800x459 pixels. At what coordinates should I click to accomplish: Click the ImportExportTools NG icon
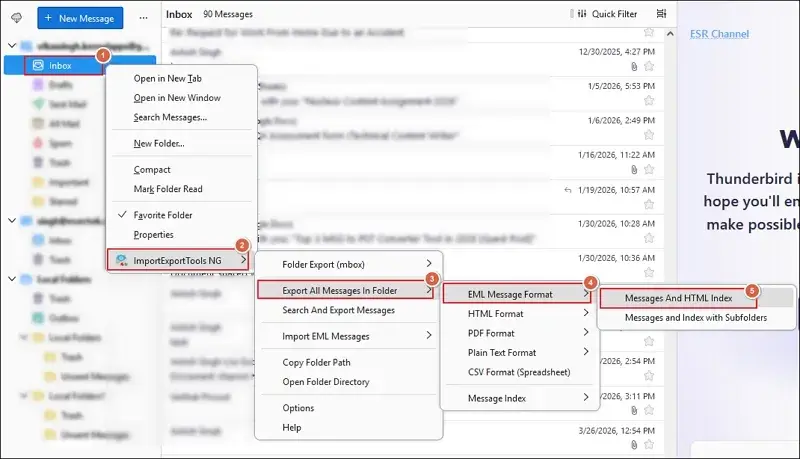121,261
